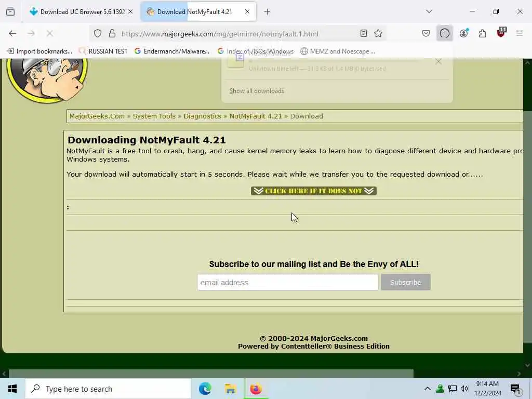Image resolution: width=532 pixels, height=399 pixels.
Task: Show hidden system tray icons
Action: (x=428, y=389)
